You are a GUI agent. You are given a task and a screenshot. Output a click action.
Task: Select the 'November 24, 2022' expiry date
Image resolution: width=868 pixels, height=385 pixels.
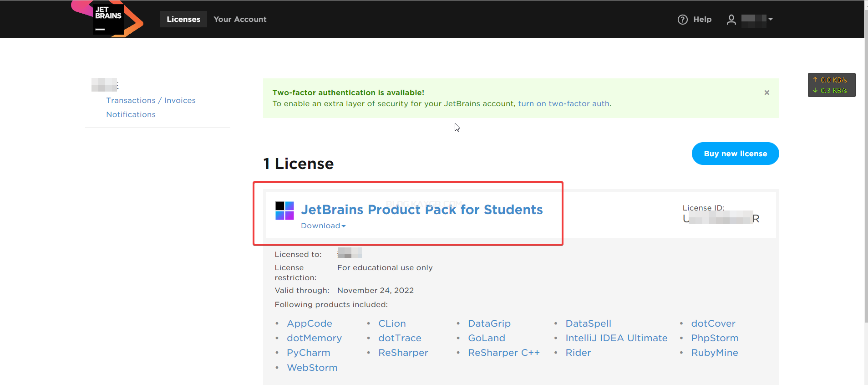tap(376, 290)
